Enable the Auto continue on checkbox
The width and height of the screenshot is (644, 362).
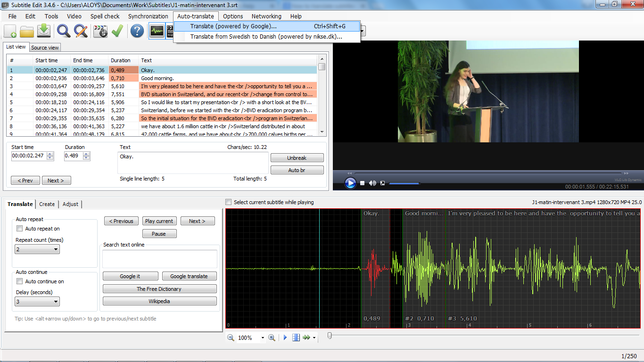(x=20, y=281)
